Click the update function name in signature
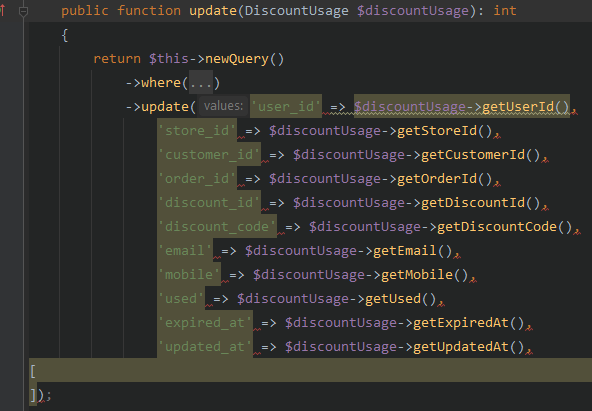 213,11
